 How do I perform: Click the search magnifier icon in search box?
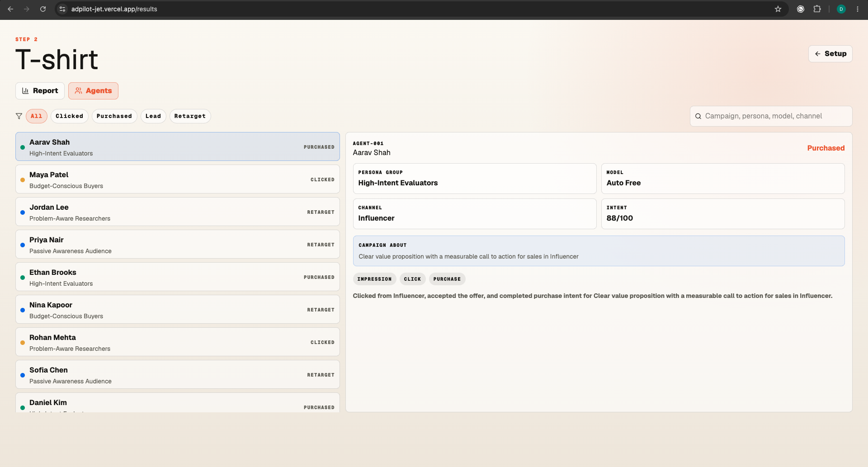point(698,116)
